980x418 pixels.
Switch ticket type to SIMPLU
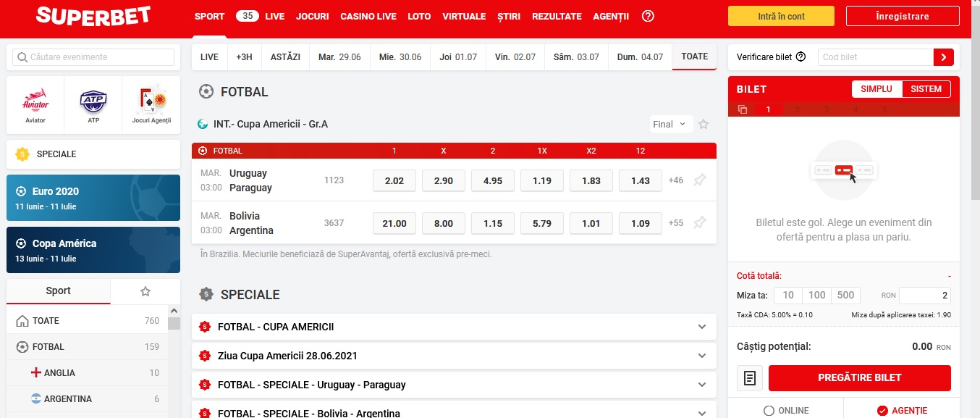(877, 89)
